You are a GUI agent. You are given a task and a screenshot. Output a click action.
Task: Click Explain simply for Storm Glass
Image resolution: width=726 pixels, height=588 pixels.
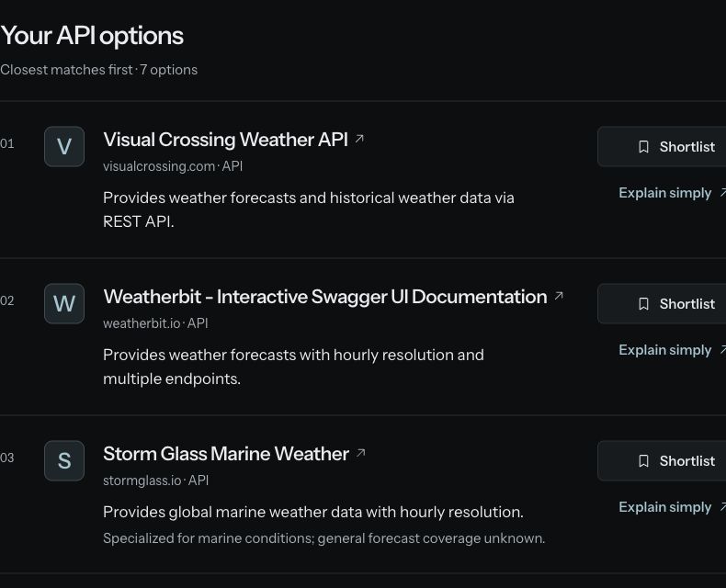click(x=672, y=506)
